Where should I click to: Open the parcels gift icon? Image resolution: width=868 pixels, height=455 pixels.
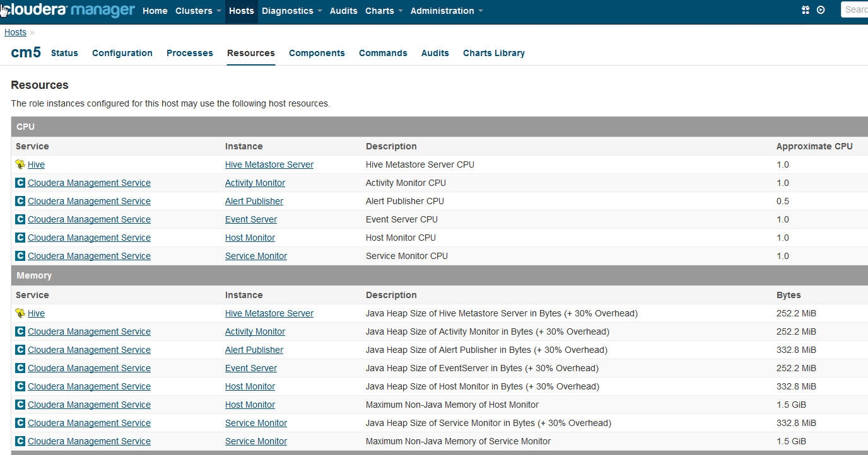(x=806, y=10)
